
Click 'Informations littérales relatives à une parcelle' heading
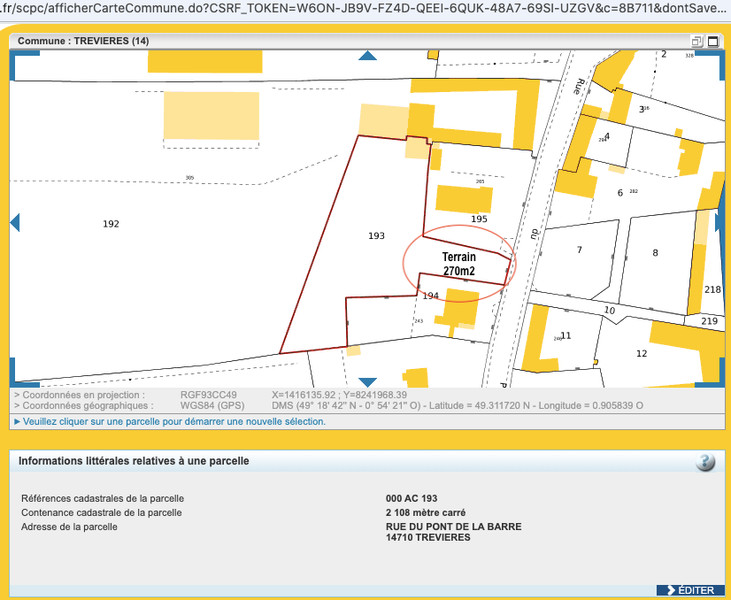pos(133,461)
